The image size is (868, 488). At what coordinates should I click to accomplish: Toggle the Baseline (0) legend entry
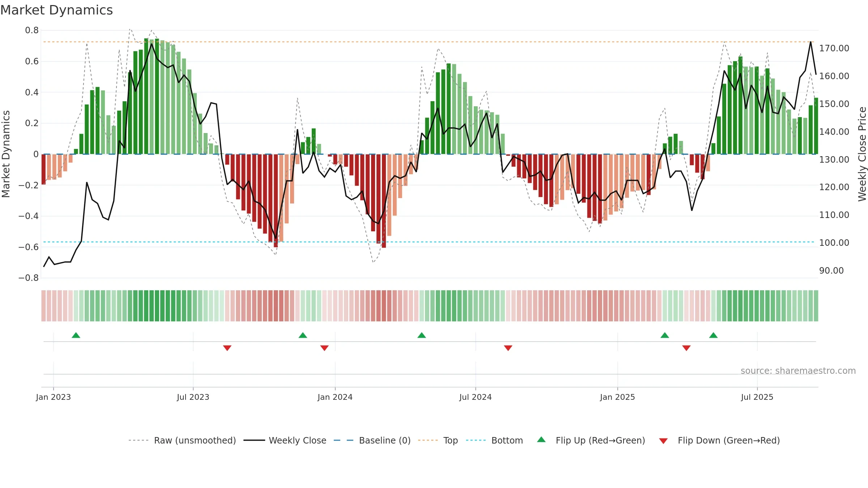pyautogui.click(x=372, y=440)
